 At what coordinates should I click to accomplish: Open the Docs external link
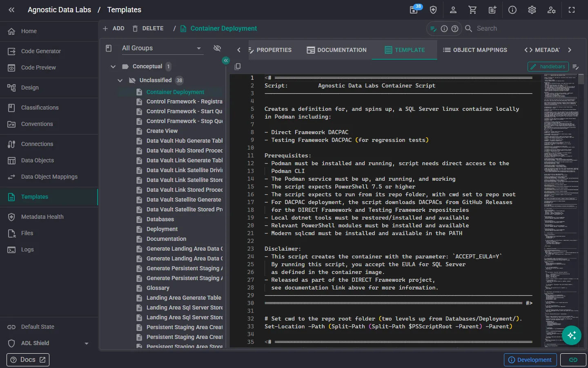[x=28, y=360]
